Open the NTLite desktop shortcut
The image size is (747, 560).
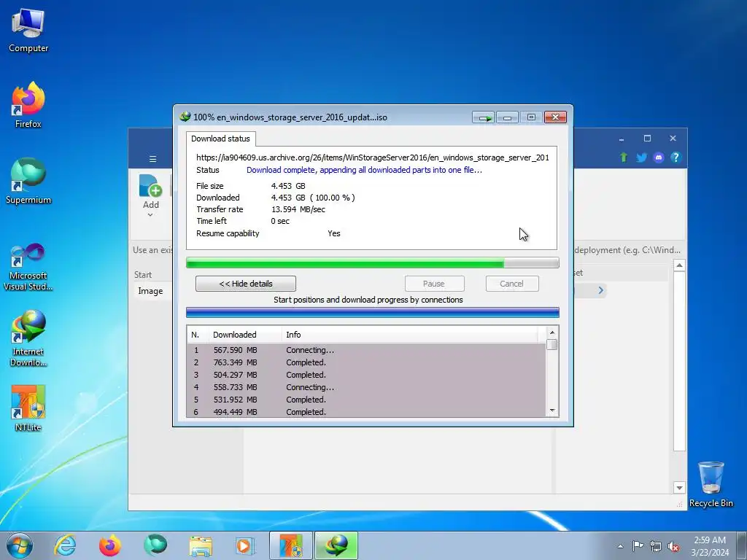pos(28,408)
